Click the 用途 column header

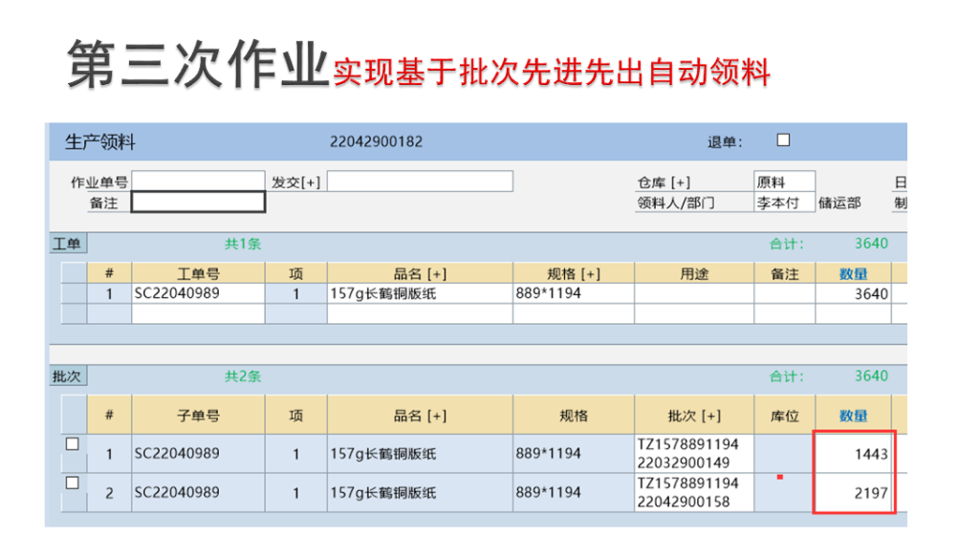tap(694, 274)
